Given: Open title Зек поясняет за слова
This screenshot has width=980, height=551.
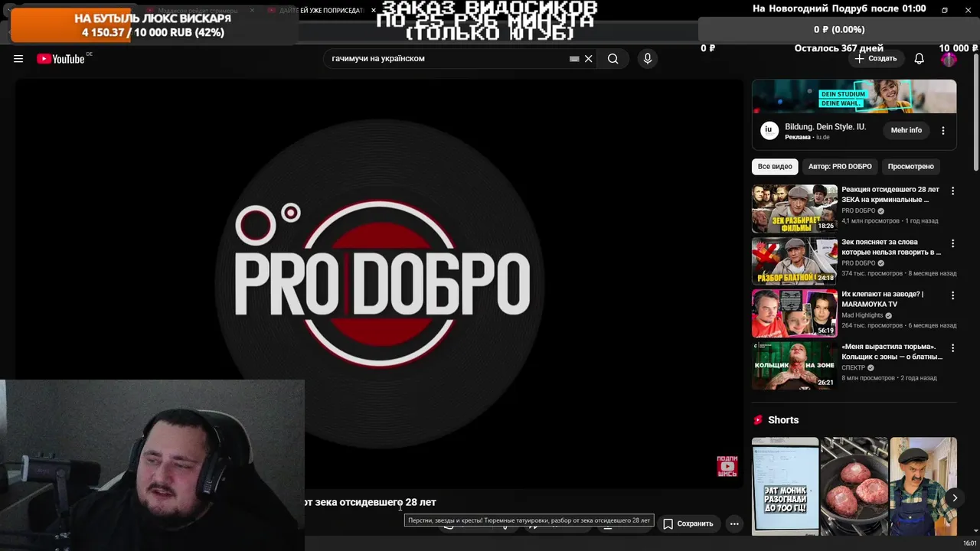Looking at the screenshot, I should (891, 246).
